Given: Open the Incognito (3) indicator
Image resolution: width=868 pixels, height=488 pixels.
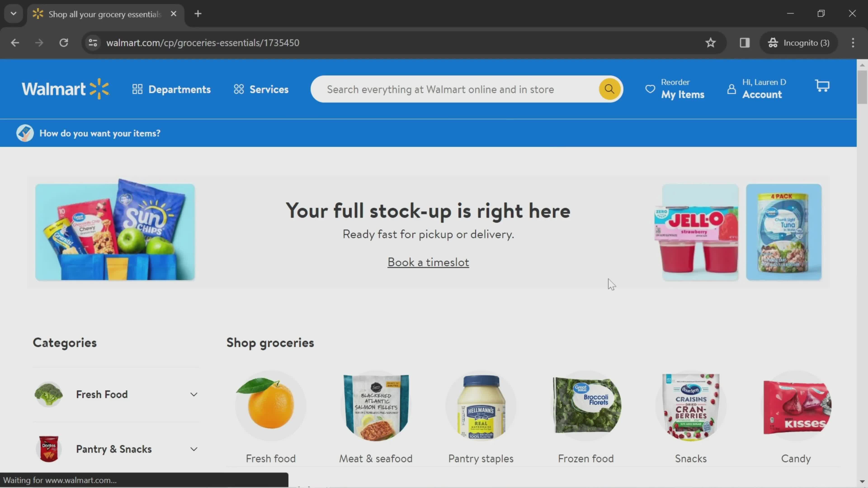Looking at the screenshot, I should pyautogui.click(x=798, y=43).
